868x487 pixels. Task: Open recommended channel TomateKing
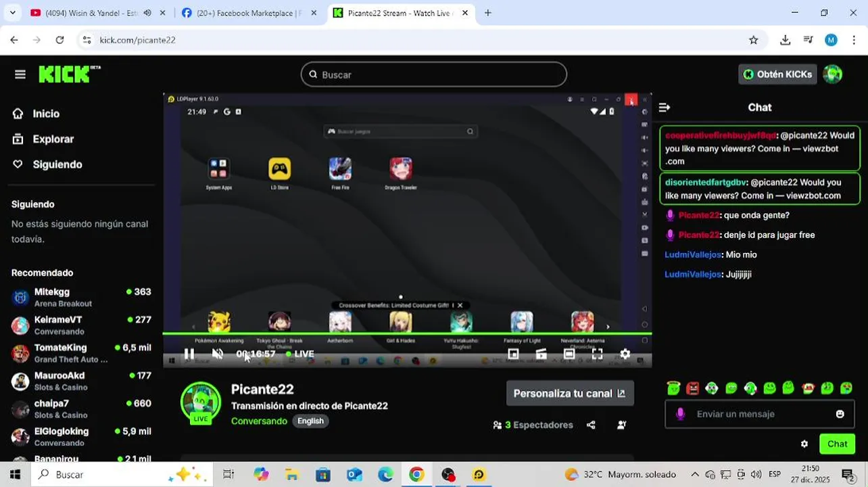tap(81, 353)
